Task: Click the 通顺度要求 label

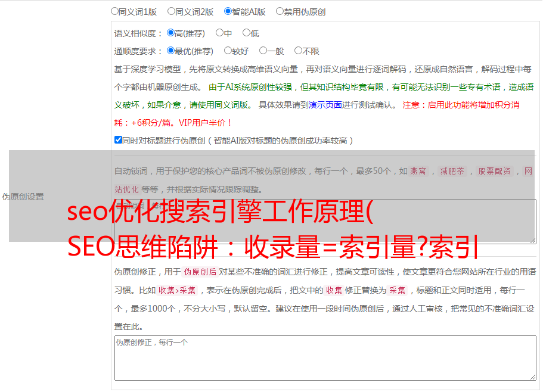Action: 135,51
